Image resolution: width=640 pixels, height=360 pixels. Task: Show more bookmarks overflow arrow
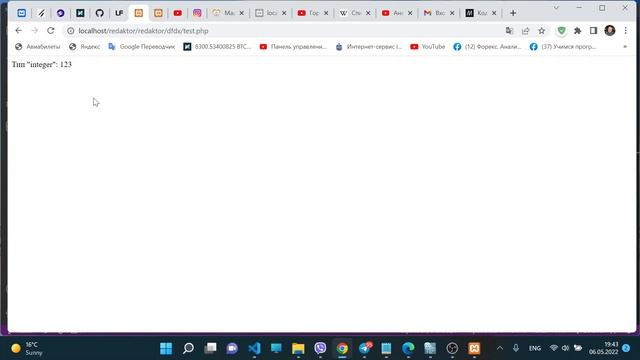click(625, 47)
